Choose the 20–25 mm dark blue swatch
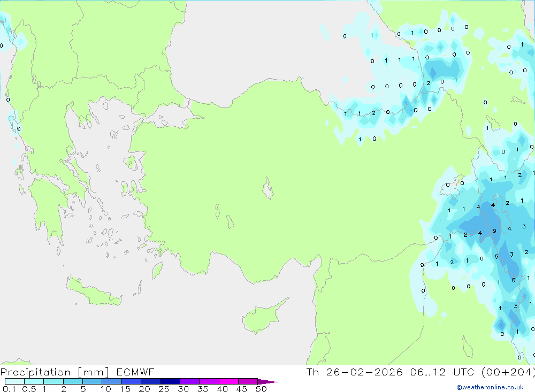535x392 pixels. point(151,381)
